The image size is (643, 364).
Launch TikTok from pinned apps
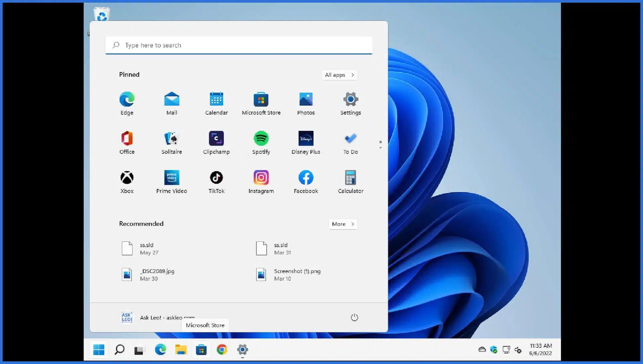pos(217,182)
